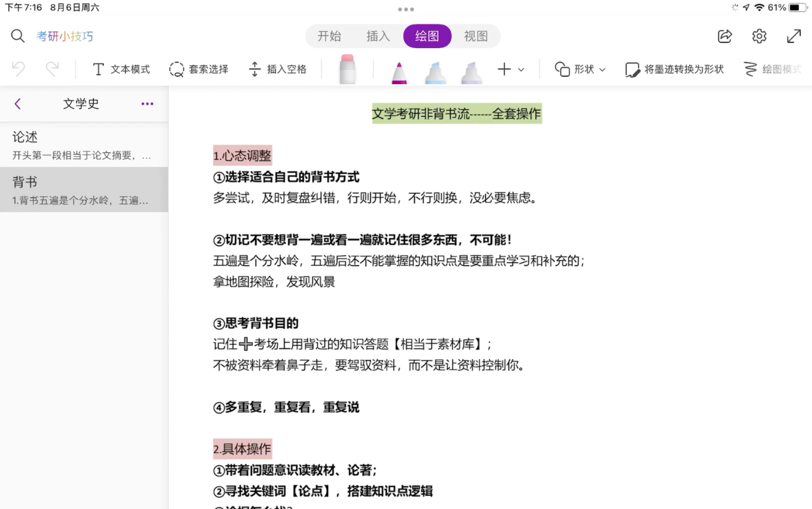The height and width of the screenshot is (509, 812).
Task: Open the share icon
Action: [x=725, y=36]
